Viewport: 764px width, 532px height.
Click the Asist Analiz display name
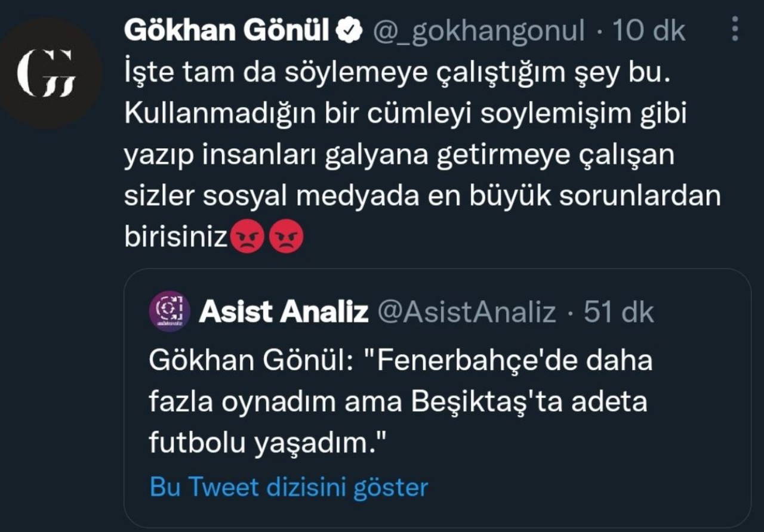tap(284, 312)
